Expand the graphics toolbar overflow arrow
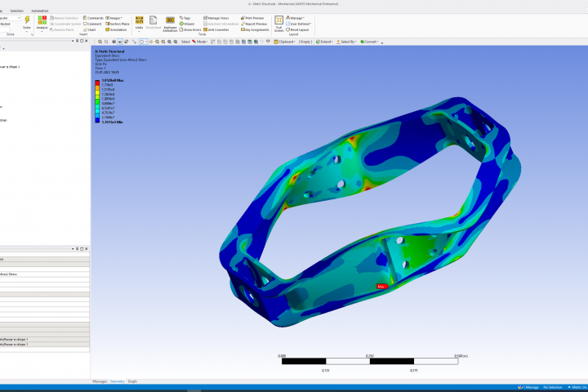Image resolution: width=588 pixels, height=392 pixels. click(382, 42)
